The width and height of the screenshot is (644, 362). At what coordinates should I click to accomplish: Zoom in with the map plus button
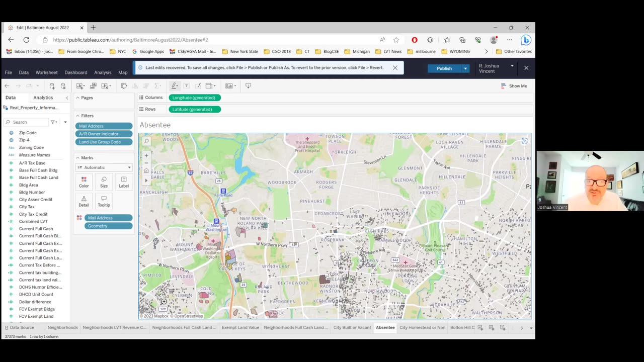pos(146,155)
